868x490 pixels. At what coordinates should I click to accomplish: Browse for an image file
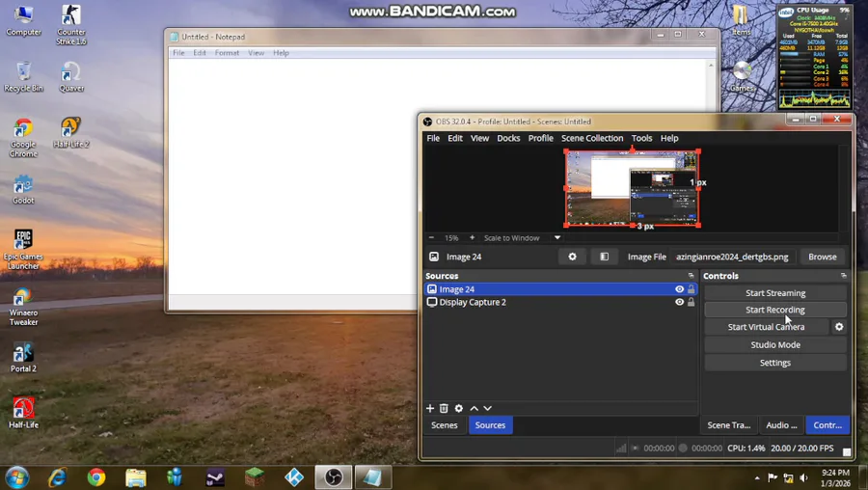822,257
